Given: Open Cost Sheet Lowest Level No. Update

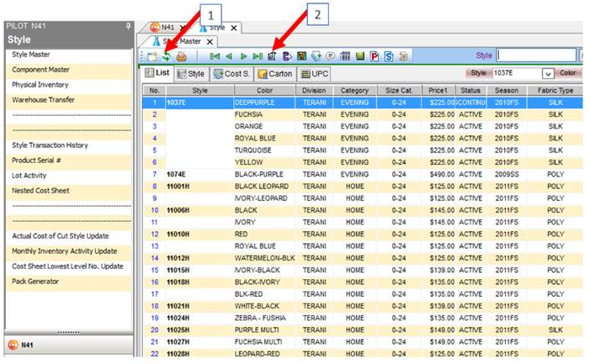Looking at the screenshot, I should (x=68, y=266).
